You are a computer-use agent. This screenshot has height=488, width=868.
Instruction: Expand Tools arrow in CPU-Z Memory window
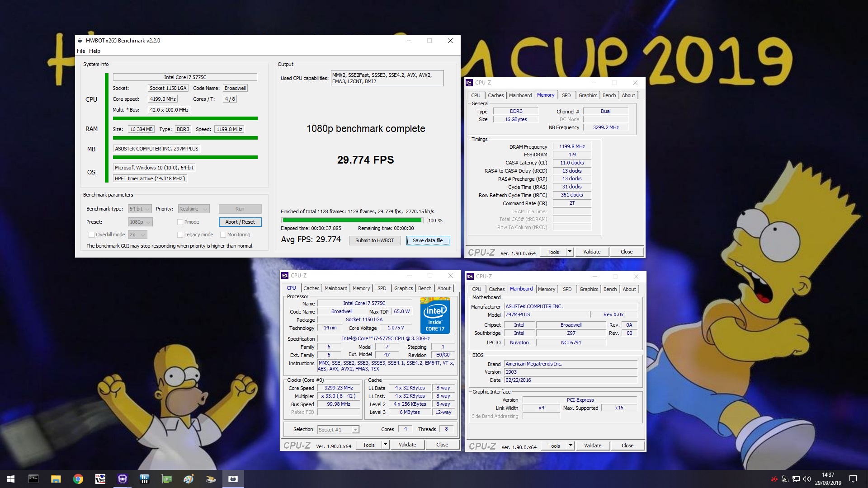570,252
